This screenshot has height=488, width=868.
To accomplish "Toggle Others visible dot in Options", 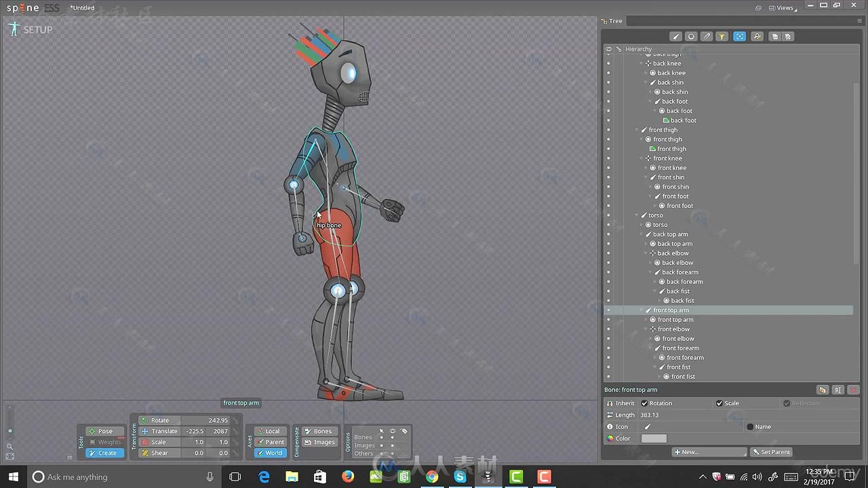I will pos(392,453).
